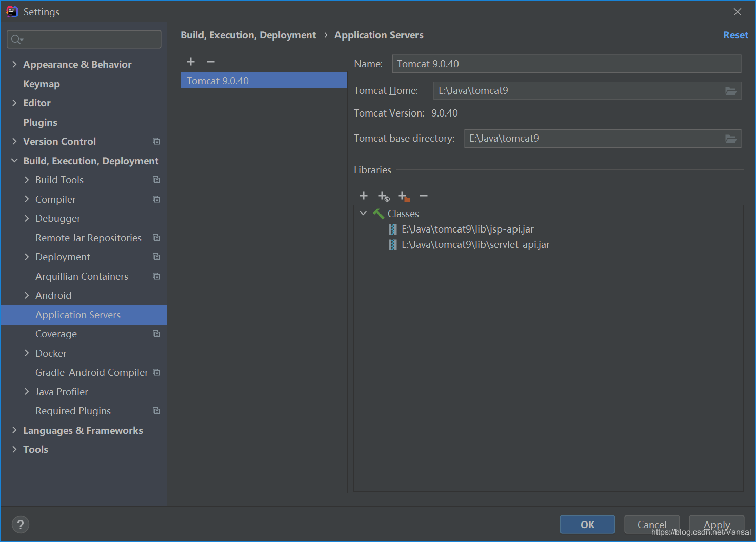Screen dimensions: 756x542
Task: Browse for Tomcat Home folder
Action: pos(731,91)
